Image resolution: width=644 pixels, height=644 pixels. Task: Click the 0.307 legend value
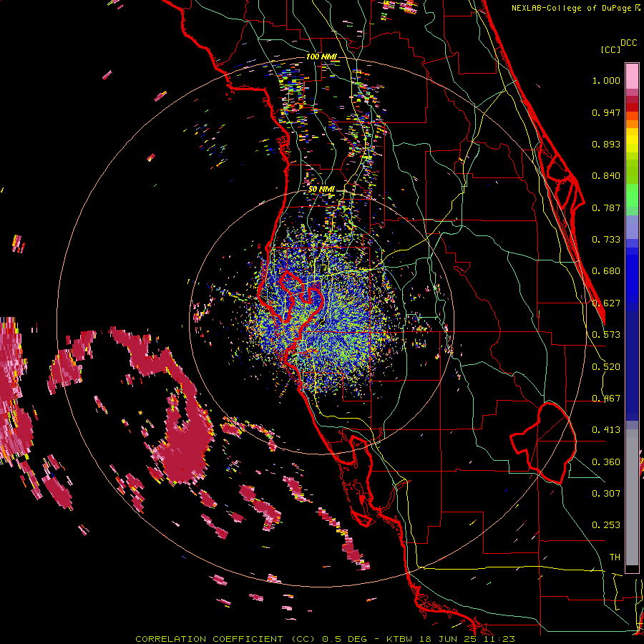point(606,494)
